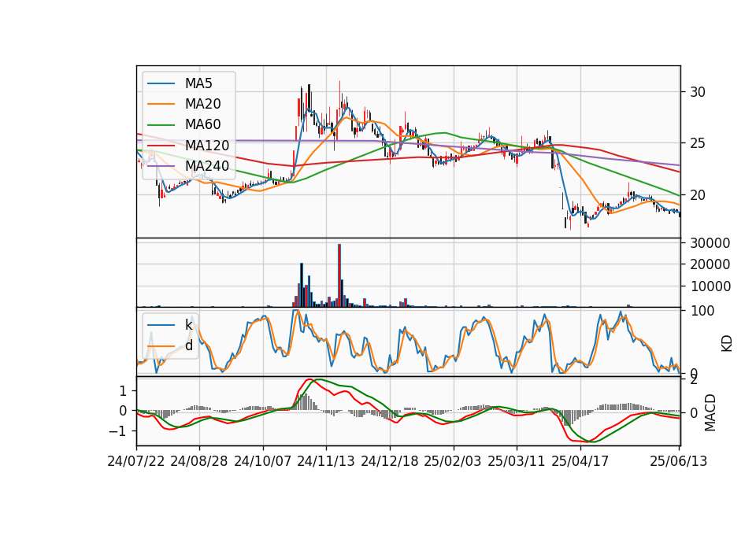Click the green MA60 legend line sample

[x=161, y=125]
